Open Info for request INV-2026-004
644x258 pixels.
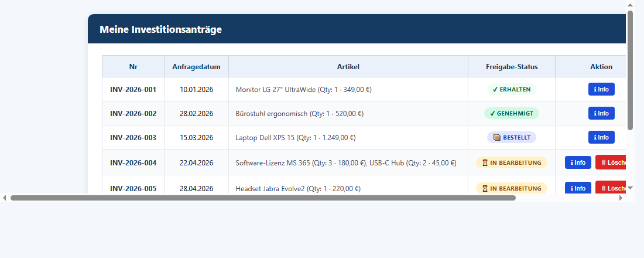tap(578, 162)
